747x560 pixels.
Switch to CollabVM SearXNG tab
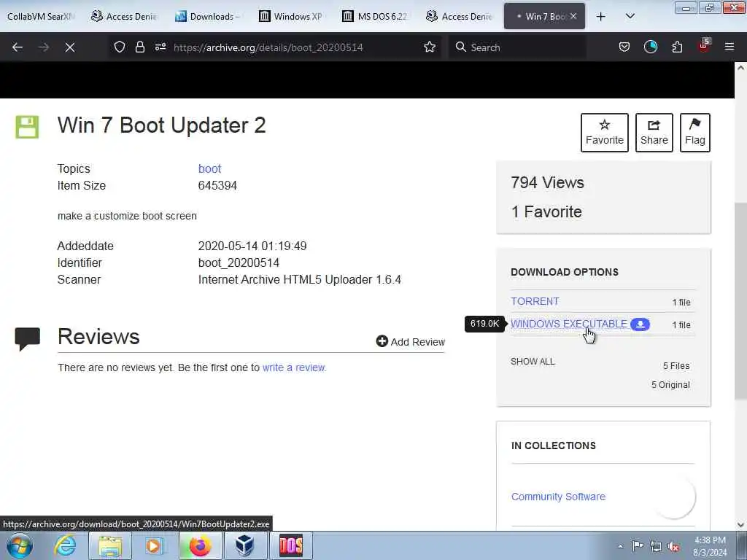[x=41, y=17]
